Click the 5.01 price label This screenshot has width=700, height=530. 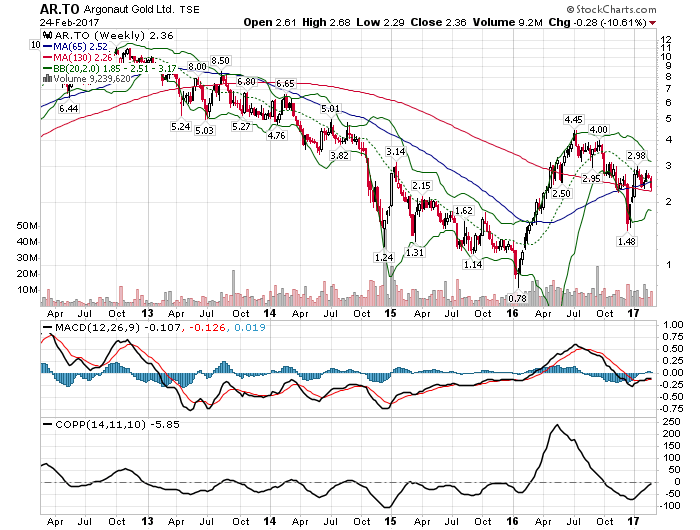pos(330,109)
